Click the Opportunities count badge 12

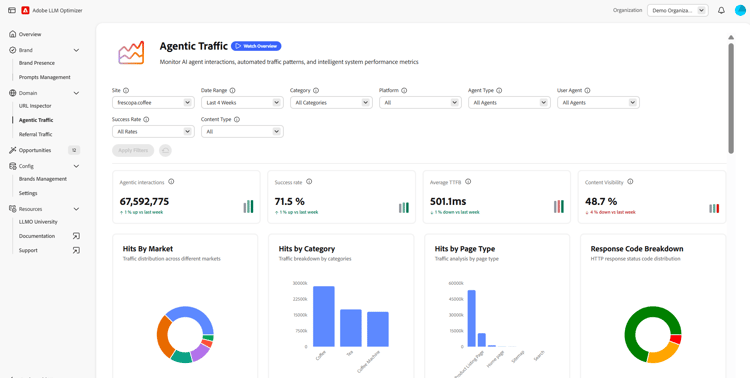coord(74,150)
